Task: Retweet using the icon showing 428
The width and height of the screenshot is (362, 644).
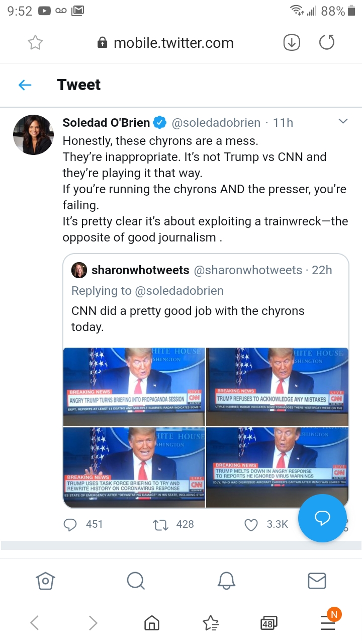Action: coord(160,524)
